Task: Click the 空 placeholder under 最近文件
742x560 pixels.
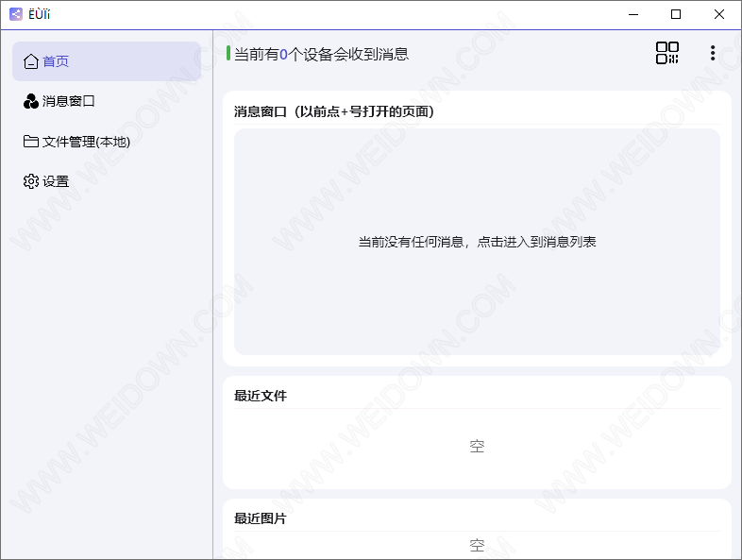Action: click(x=477, y=446)
